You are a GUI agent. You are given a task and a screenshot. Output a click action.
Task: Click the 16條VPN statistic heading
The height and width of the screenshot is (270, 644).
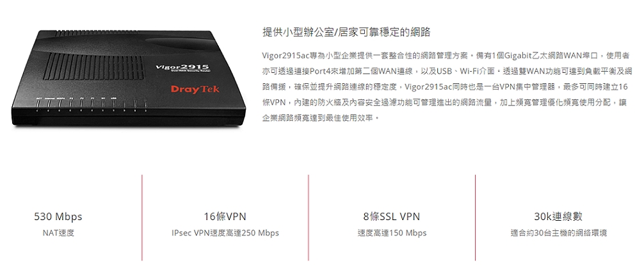tap(225, 217)
